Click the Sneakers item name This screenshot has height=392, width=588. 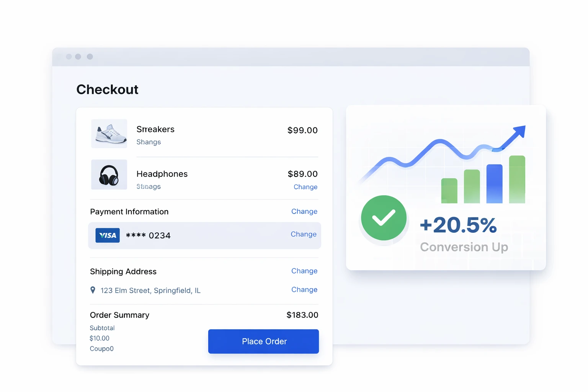click(155, 129)
